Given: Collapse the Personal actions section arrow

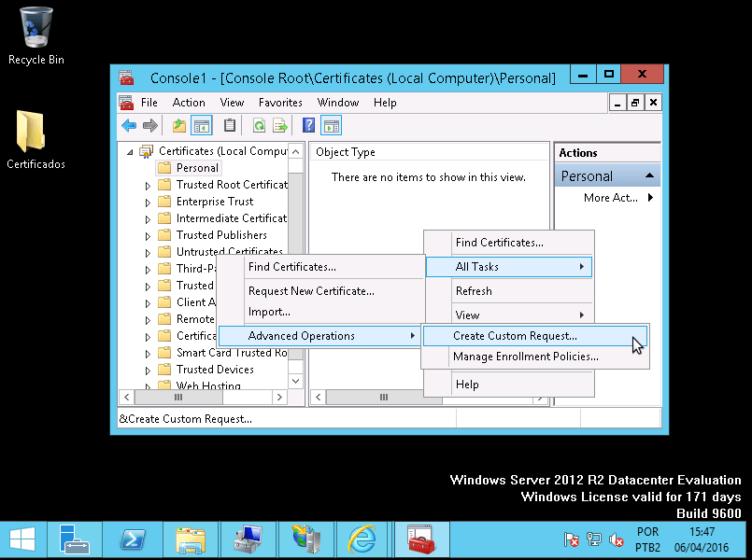Looking at the screenshot, I should (649, 175).
